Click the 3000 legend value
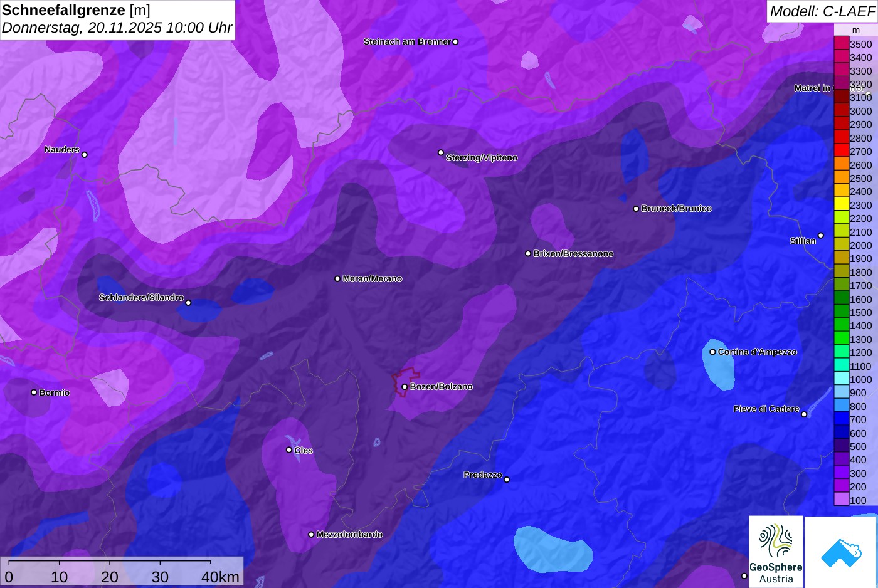Image resolution: width=878 pixels, height=588 pixels. [860, 111]
